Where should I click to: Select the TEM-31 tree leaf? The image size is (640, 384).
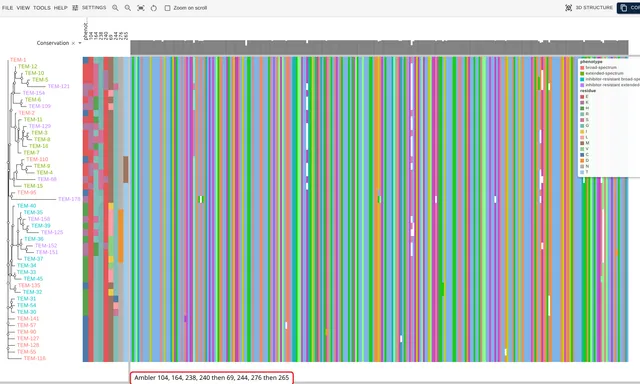(x=27, y=299)
